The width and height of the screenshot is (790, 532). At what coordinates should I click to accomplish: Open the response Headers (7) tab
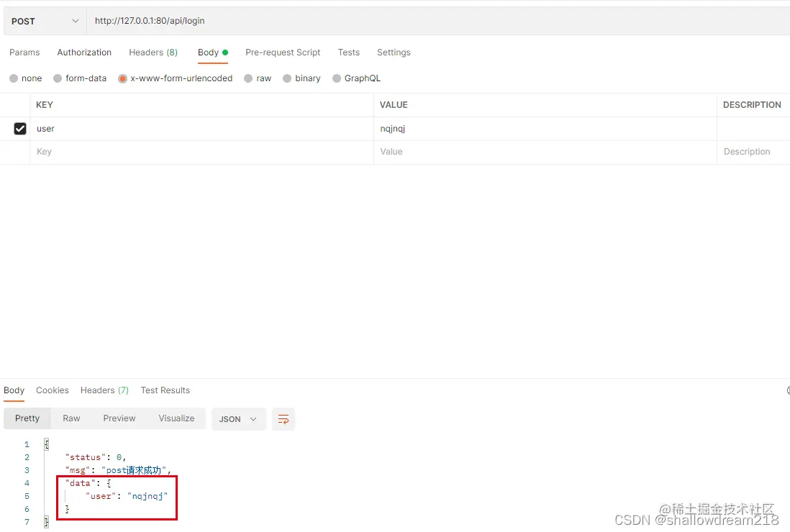coord(104,390)
